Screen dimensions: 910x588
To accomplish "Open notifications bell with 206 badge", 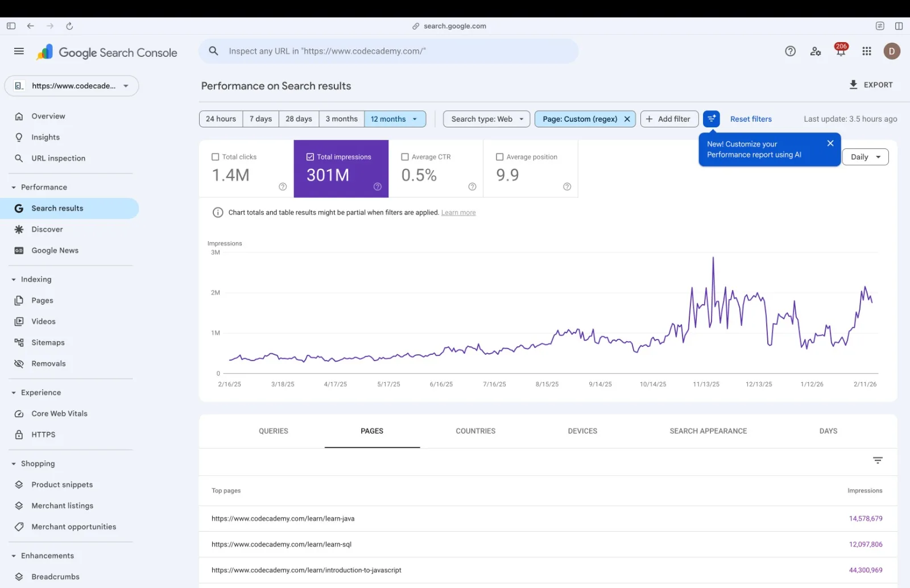I will pos(841,51).
